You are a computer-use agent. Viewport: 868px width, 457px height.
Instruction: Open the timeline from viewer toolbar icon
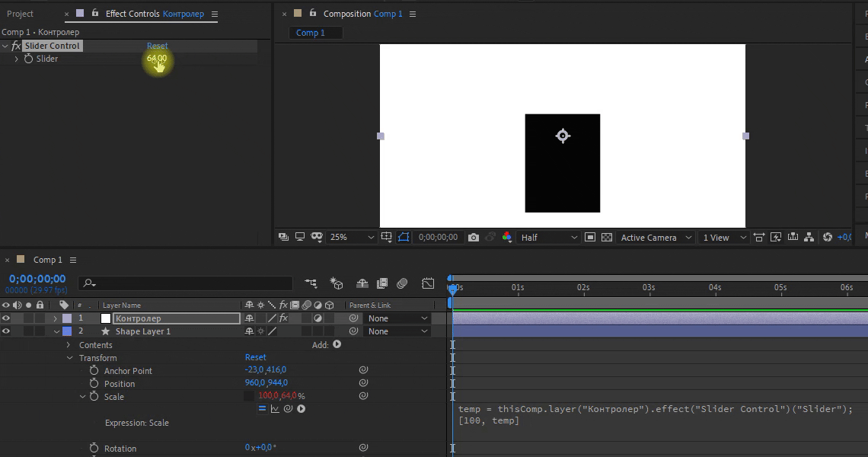(793, 237)
